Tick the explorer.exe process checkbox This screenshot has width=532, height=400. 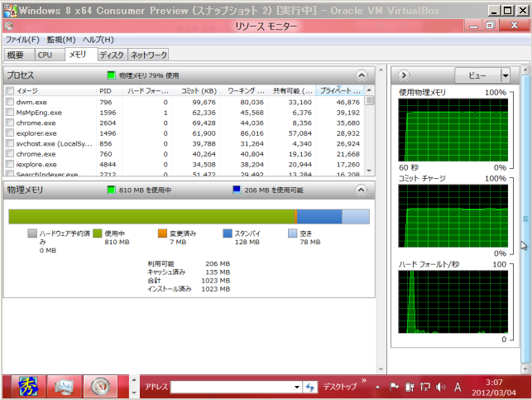10,133
